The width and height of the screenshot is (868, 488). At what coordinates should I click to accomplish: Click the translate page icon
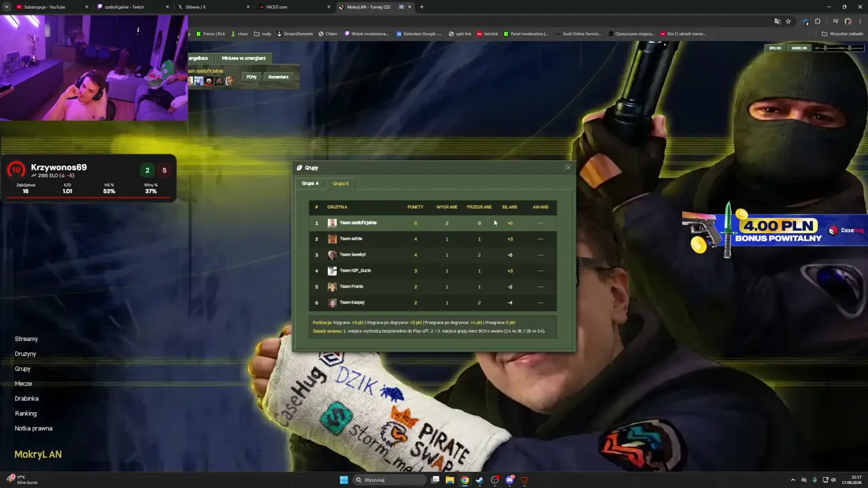point(778,21)
